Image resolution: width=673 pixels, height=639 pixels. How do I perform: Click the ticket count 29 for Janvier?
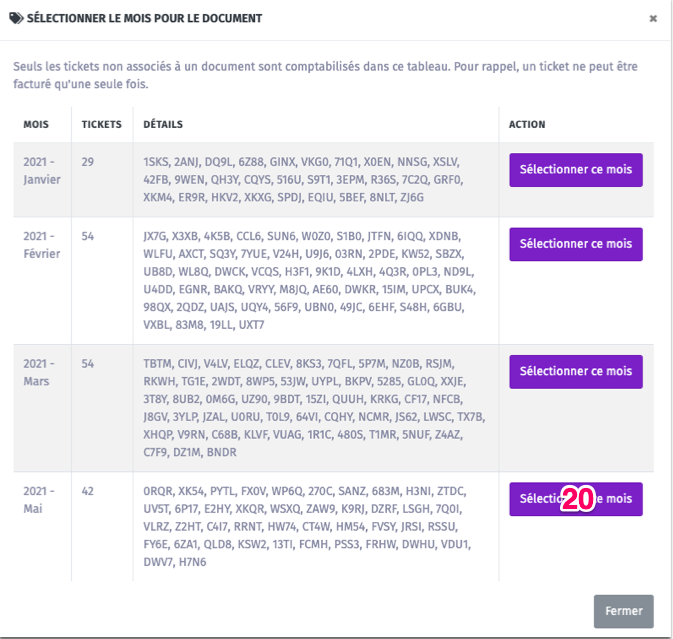click(x=89, y=162)
